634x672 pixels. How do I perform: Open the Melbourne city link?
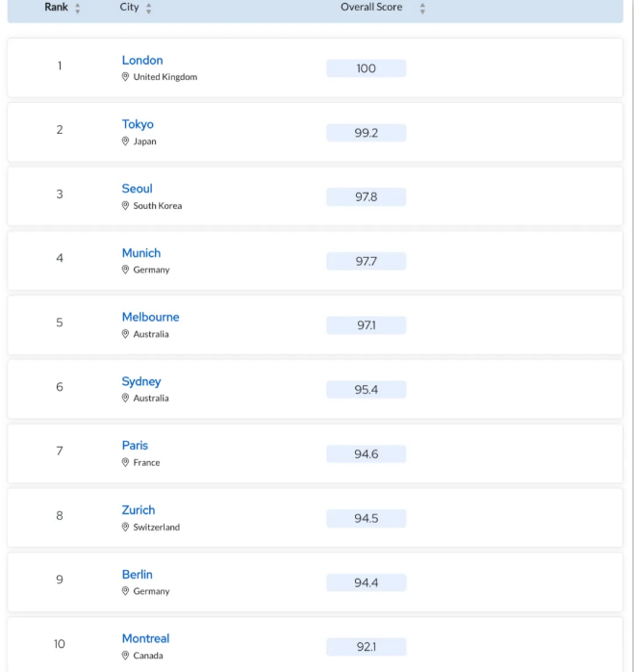click(x=150, y=317)
